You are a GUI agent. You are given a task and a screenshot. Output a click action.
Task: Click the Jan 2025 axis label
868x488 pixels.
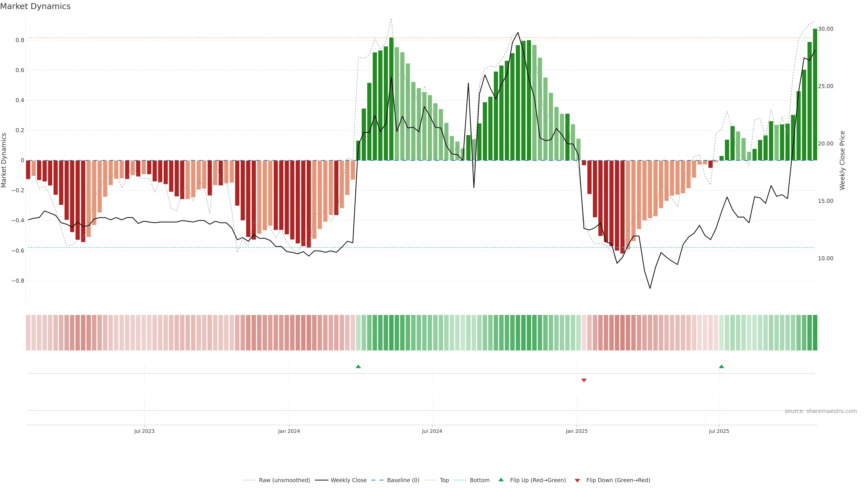[577, 431]
